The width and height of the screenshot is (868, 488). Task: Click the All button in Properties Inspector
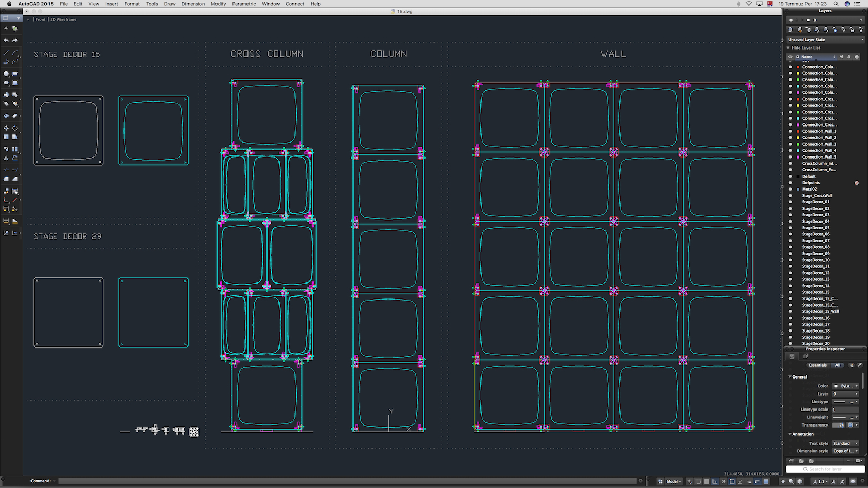838,365
